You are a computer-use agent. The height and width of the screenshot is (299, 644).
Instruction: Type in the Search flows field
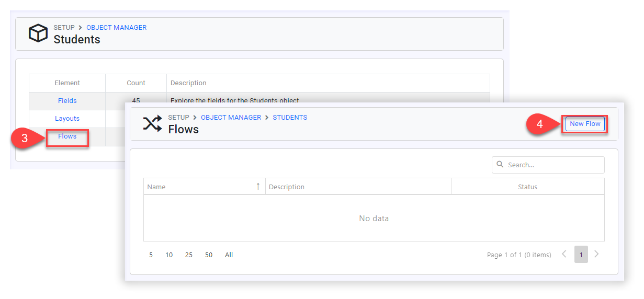pyautogui.click(x=553, y=165)
